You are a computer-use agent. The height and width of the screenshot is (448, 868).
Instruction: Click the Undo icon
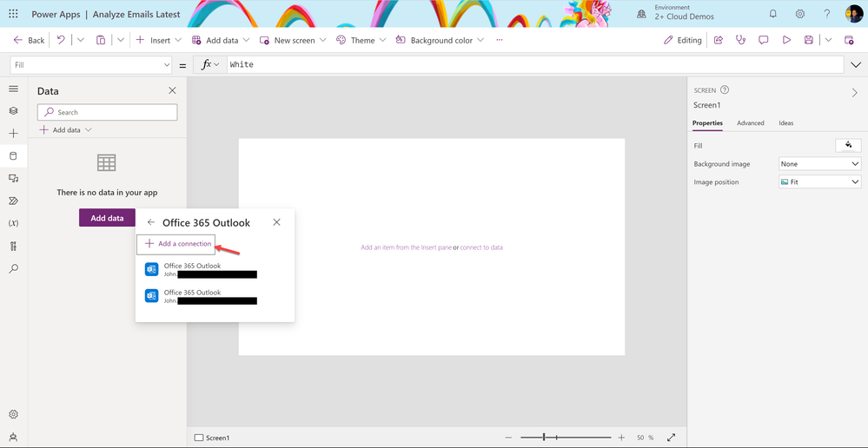61,40
